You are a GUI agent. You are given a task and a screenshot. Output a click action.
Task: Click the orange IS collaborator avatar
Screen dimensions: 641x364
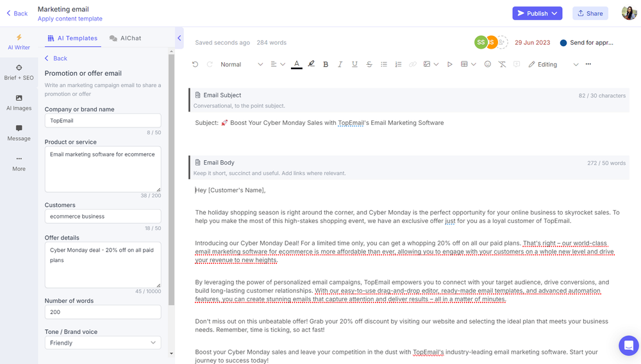[492, 42]
